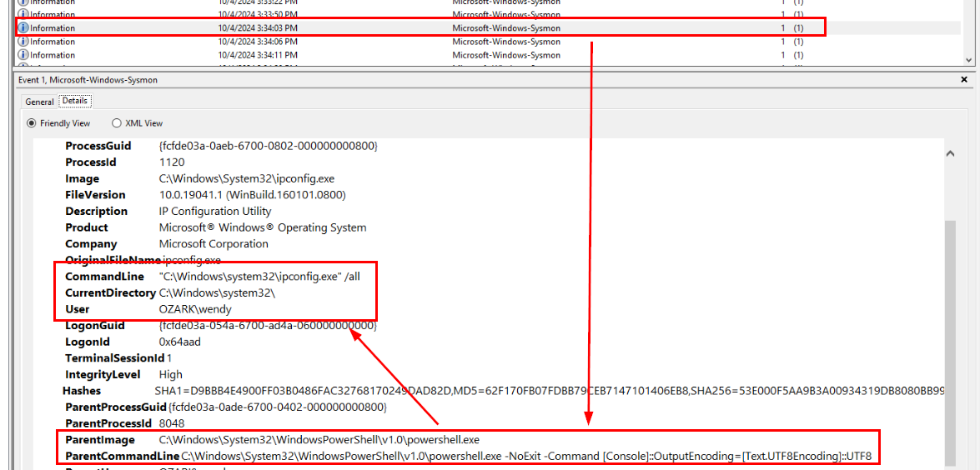
Task: Click the Description field label
Action: [96, 211]
